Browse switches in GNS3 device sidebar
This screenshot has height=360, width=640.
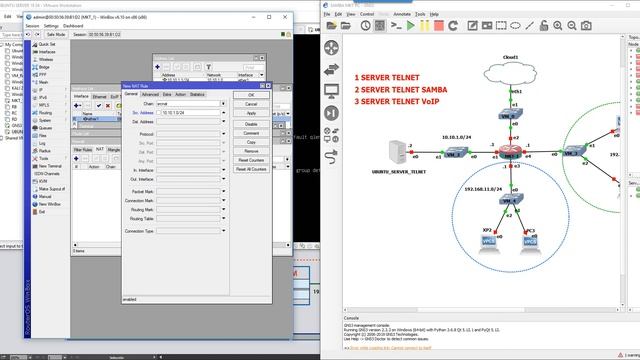tap(331, 70)
